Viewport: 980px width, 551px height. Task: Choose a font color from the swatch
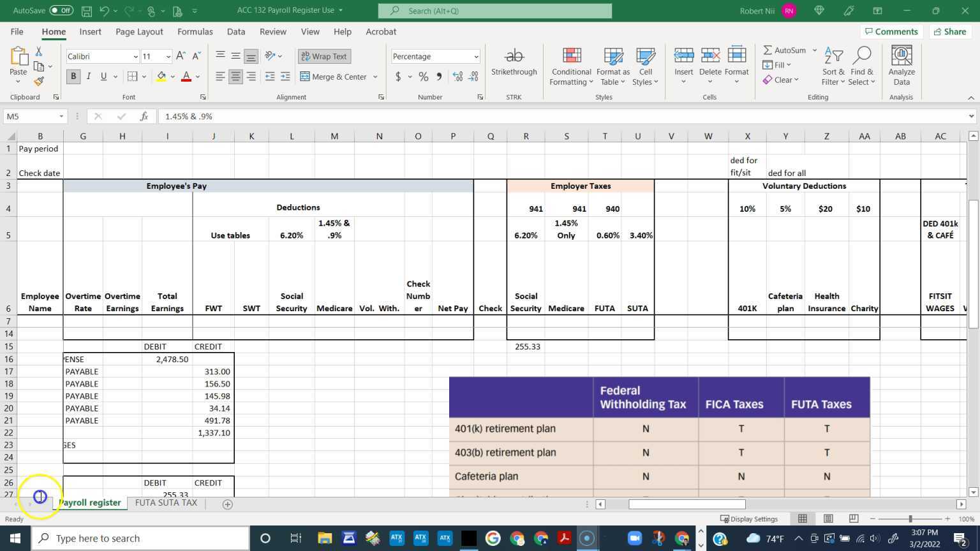(x=186, y=76)
